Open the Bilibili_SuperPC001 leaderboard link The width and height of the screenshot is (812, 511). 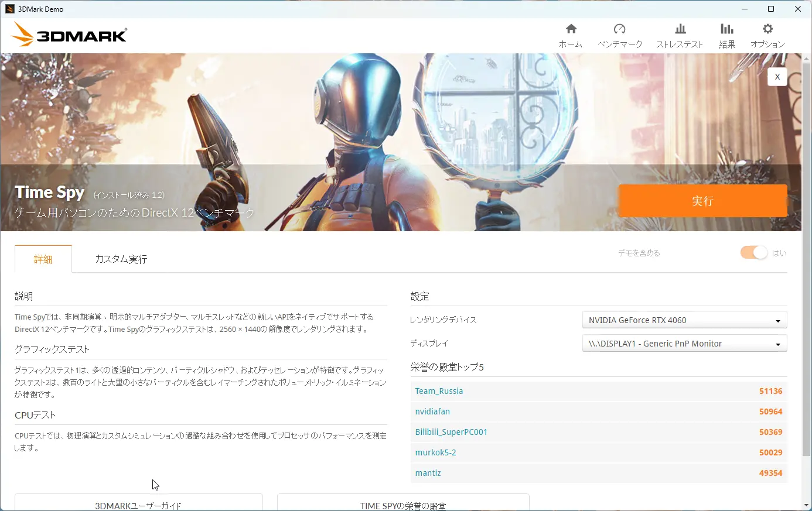coord(451,432)
